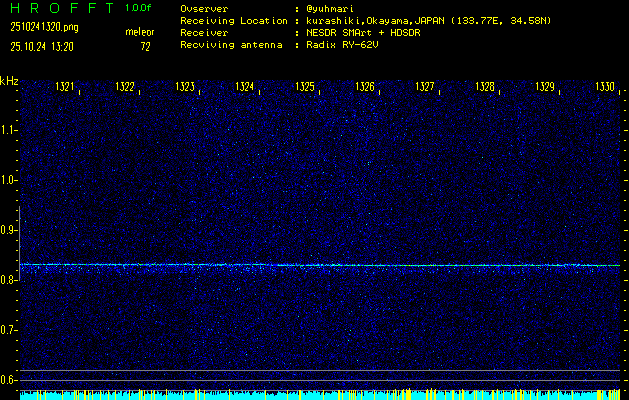The width and height of the screenshot is (629, 400).
Task: Select the 1328 time marker
Action: [485, 88]
